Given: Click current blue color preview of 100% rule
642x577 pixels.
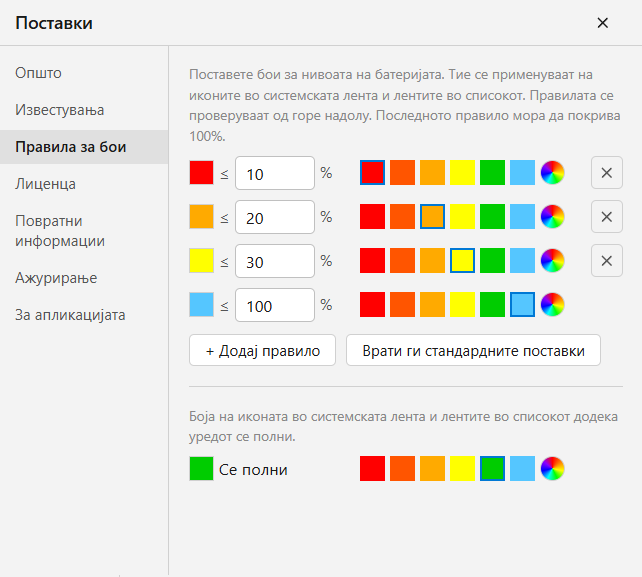Looking at the screenshot, I should (201, 305).
